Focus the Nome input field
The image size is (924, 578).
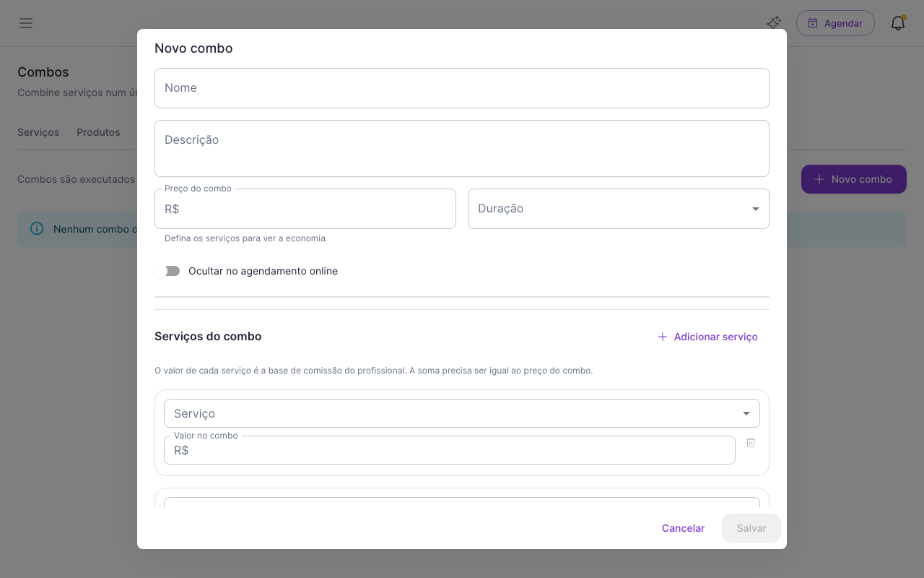(x=462, y=88)
